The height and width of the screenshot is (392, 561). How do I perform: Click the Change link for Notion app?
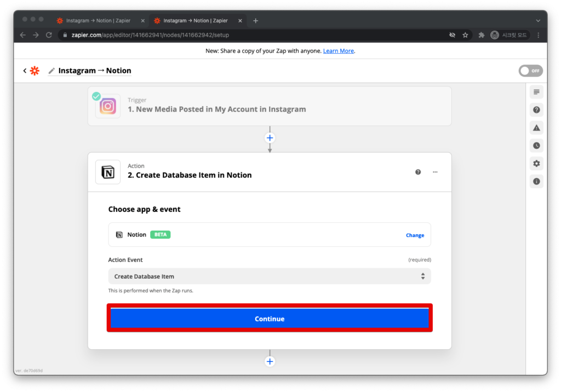[415, 235]
